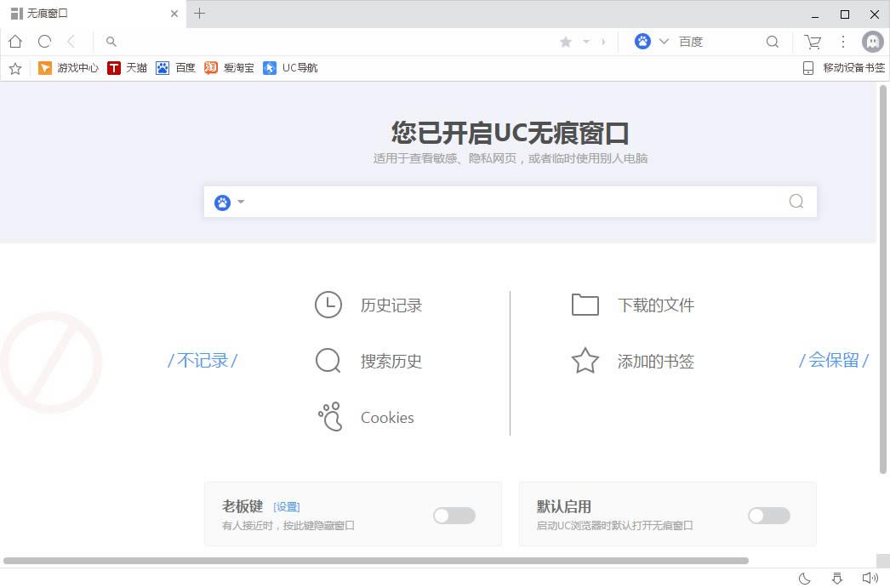Open dropdown arrow next to bookmark star
This screenshot has width=890, height=588.
pyautogui.click(x=586, y=42)
